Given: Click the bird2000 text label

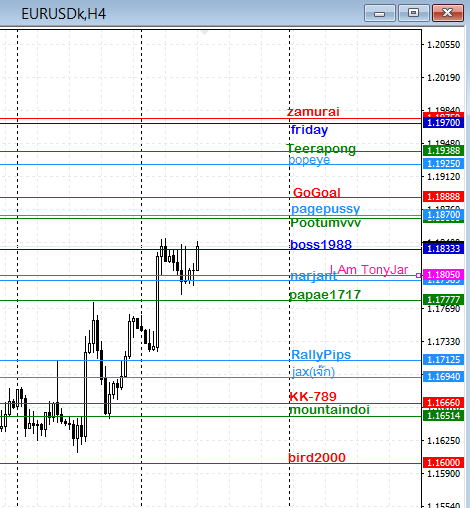Looking at the screenshot, I should (x=317, y=458).
